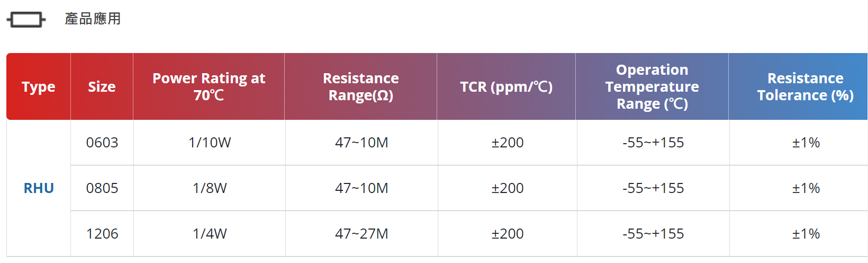Viewport: 868px width, 263px height.
Task: Click the resistor icon beside 產品應用
Action: pyautogui.click(x=26, y=20)
